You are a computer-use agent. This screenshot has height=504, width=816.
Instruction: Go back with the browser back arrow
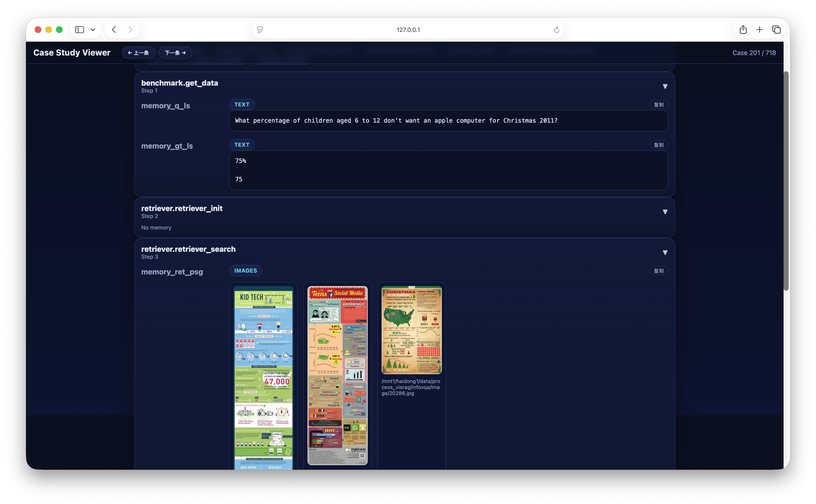(x=114, y=30)
